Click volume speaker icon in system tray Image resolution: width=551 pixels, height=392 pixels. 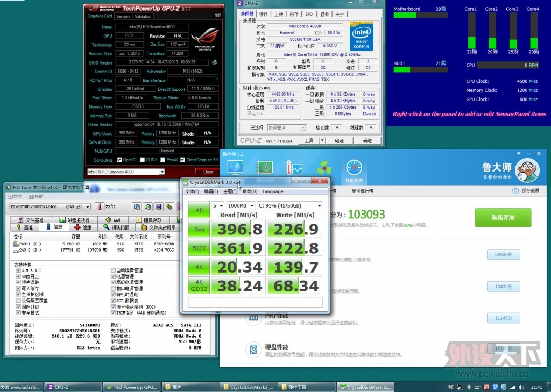coord(521,387)
